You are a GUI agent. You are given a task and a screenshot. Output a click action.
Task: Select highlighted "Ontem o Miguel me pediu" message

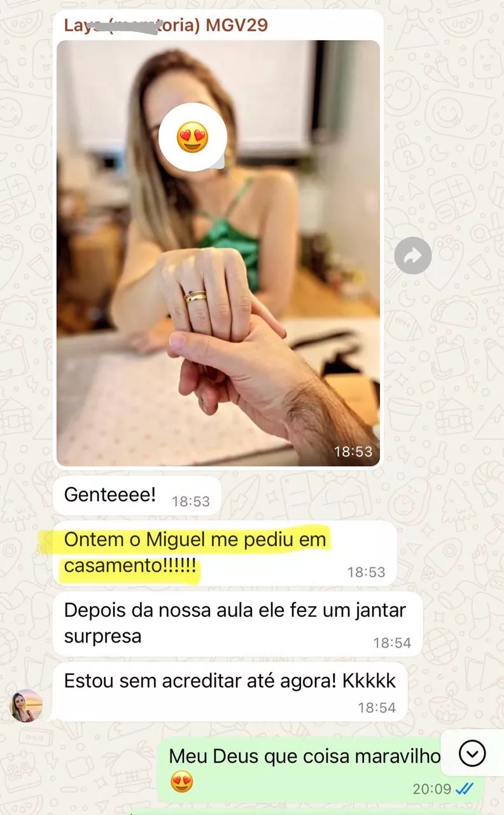(225, 553)
